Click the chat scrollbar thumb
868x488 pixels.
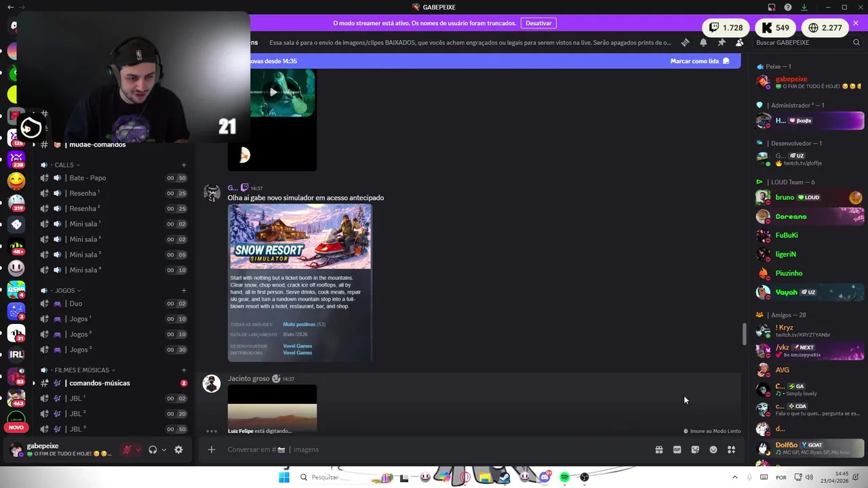pyautogui.click(x=744, y=334)
